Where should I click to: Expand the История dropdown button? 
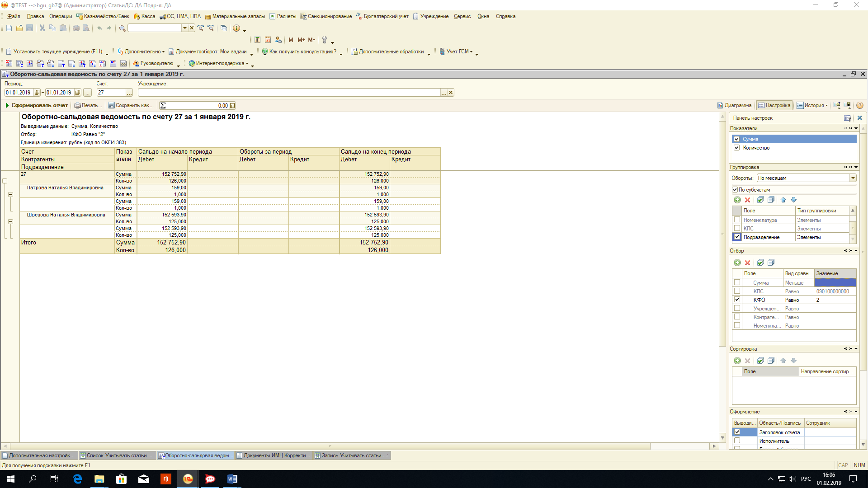(x=826, y=106)
